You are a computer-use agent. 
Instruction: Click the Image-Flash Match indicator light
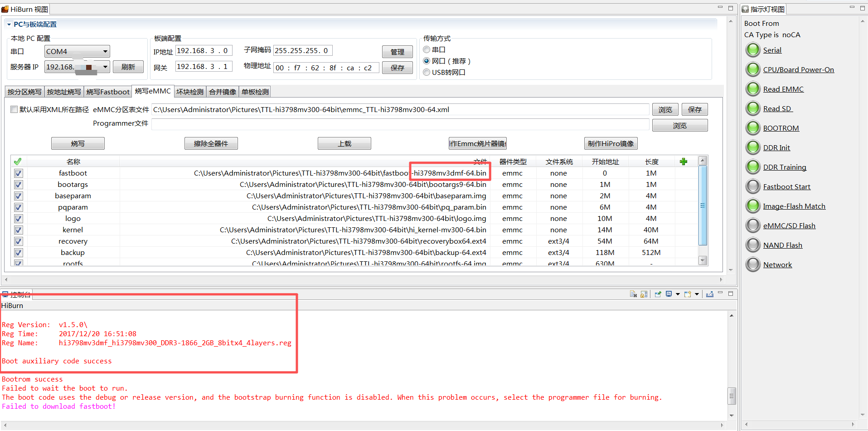pos(753,206)
